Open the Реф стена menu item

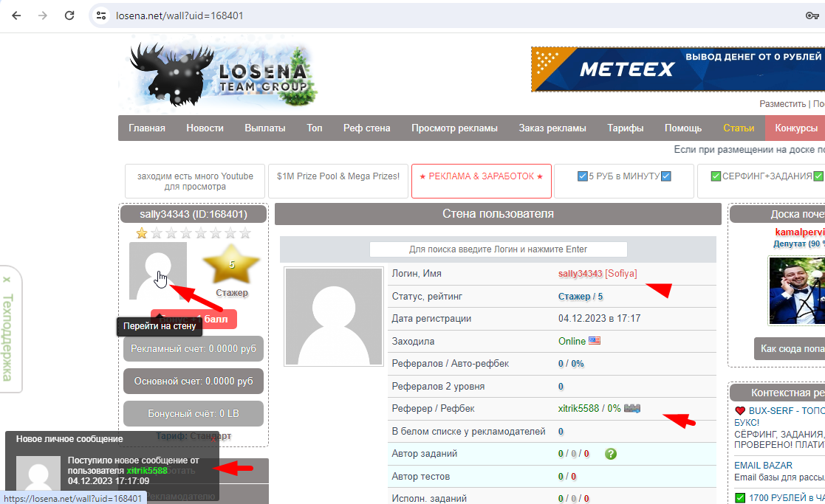pos(367,128)
